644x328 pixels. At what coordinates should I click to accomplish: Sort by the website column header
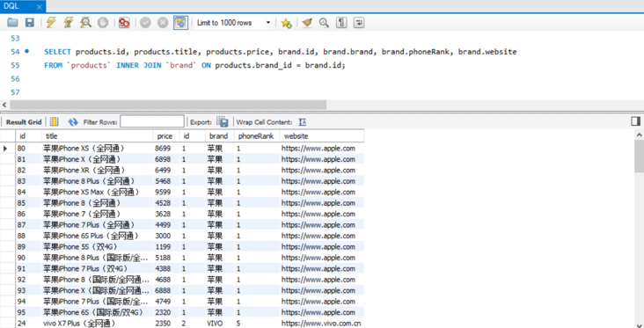(322, 136)
